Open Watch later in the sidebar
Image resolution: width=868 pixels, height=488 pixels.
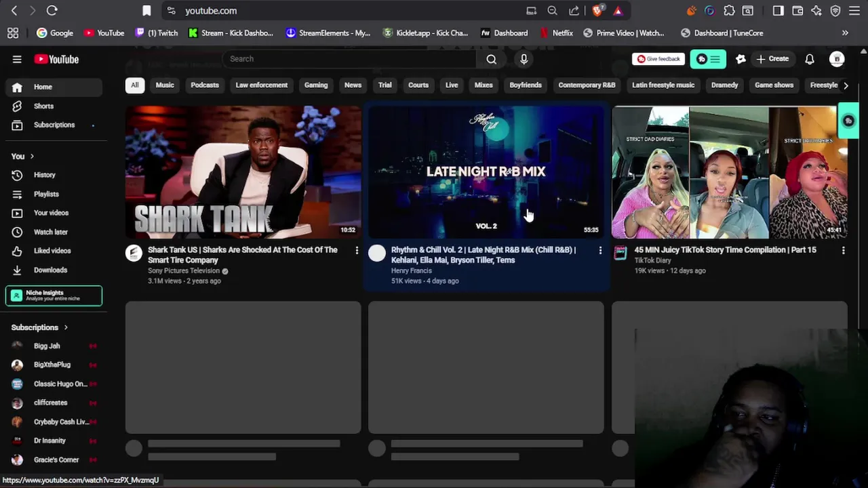54,232
